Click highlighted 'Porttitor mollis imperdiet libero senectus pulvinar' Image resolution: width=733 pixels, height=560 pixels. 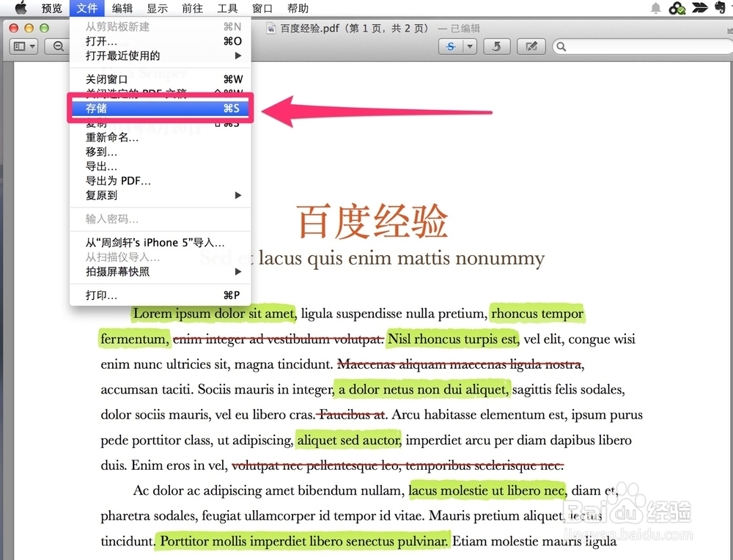tap(303, 541)
